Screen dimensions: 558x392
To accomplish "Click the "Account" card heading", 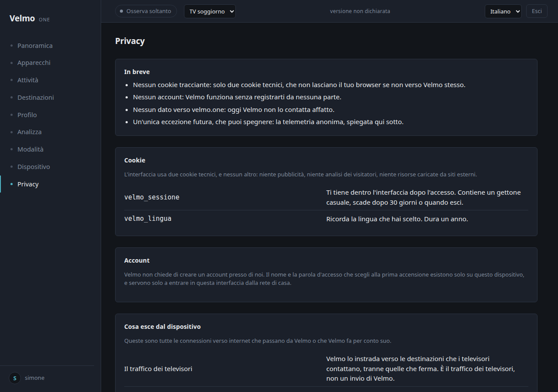I will [137, 260].
